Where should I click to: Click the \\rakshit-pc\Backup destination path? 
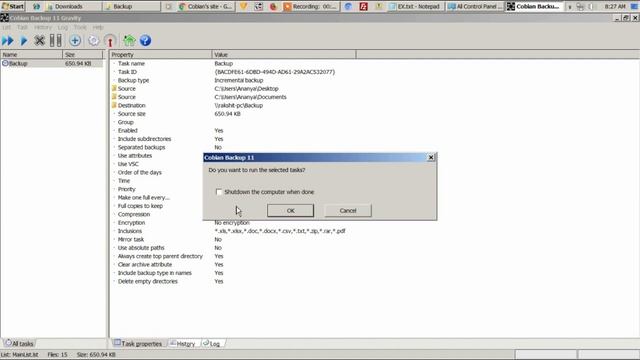click(x=239, y=105)
